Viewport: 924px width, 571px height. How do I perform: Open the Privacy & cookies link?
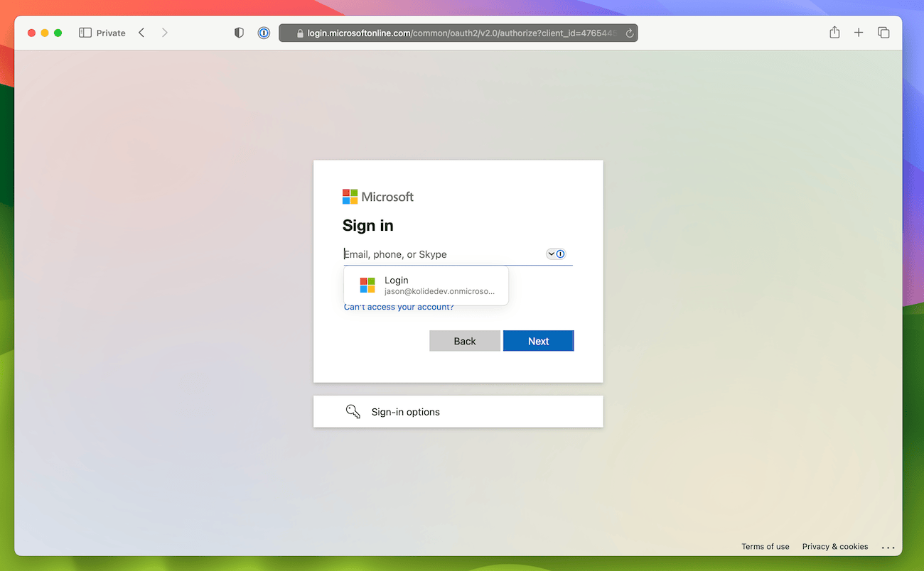(835, 546)
